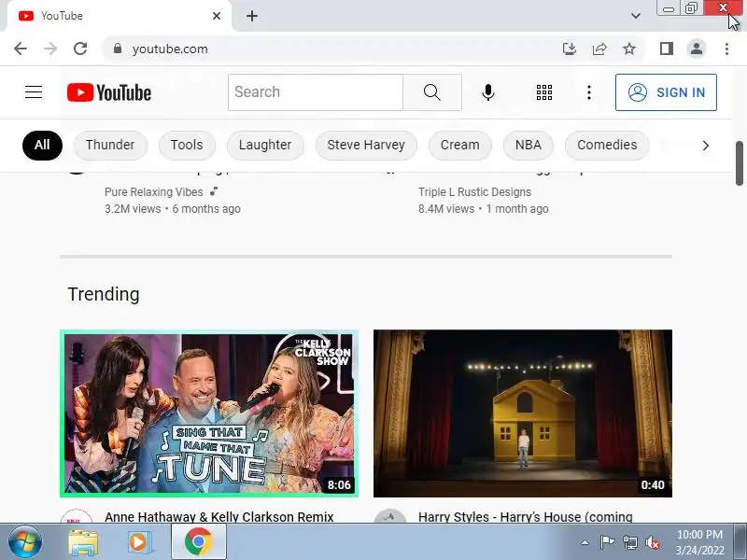Select the All filter chip
The image size is (747, 560).
[x=42, y=145]
